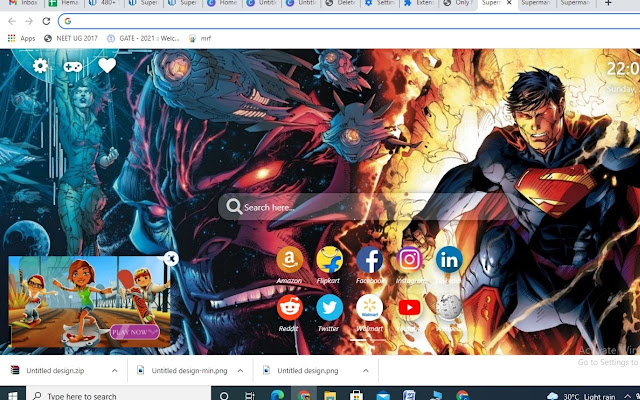Open the LinkedIn shortcut icon
Image resolution: width=640 pixels, height=400 pixels.
click(x=449, y=260)
